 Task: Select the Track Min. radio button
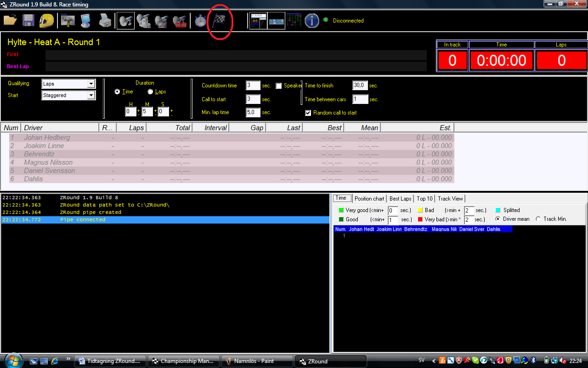[x=538, y=219]
